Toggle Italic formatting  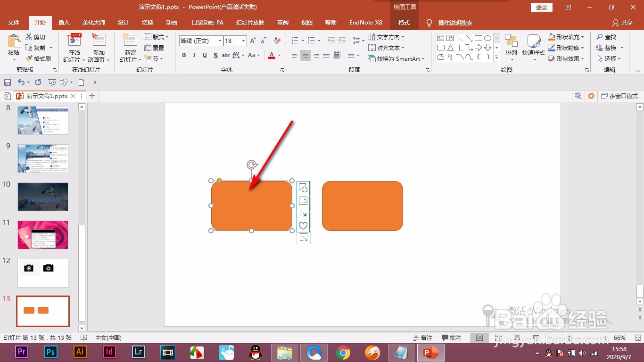(x=194, y=55)
